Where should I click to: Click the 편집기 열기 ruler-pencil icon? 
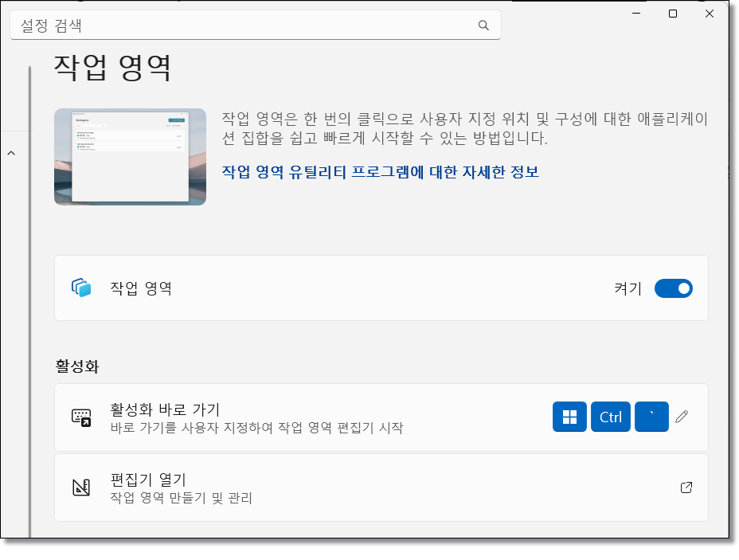coord(81,488)
